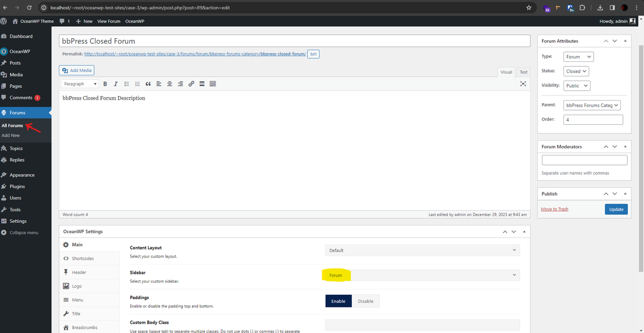Open Shortcodes tab in OceanWP Settings

click(x=90, y=259)
